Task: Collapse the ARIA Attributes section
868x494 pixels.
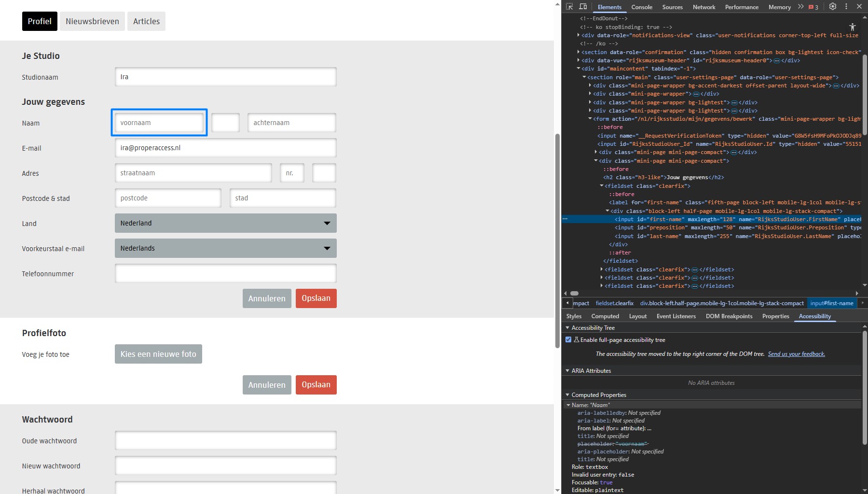Action: 568,371
